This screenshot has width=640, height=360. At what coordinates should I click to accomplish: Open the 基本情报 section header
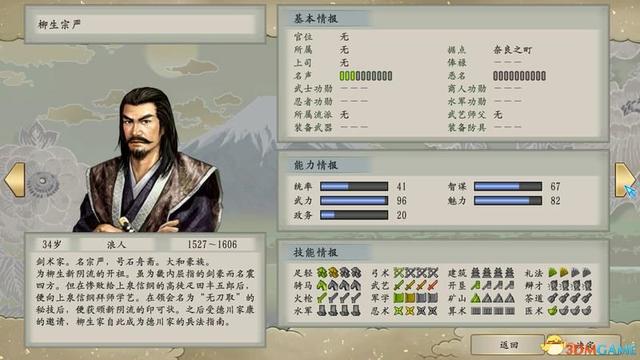(x=316, y=19)
